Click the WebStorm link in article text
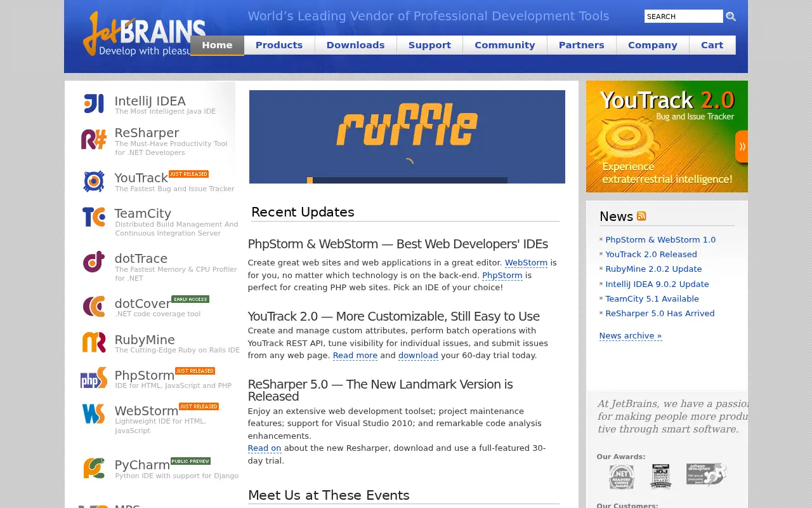 (x=526, y=262)
